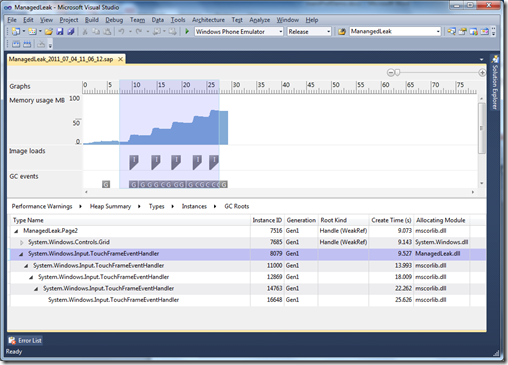
Task: Click the Save floppy disk icon
Action: [60, 32]
